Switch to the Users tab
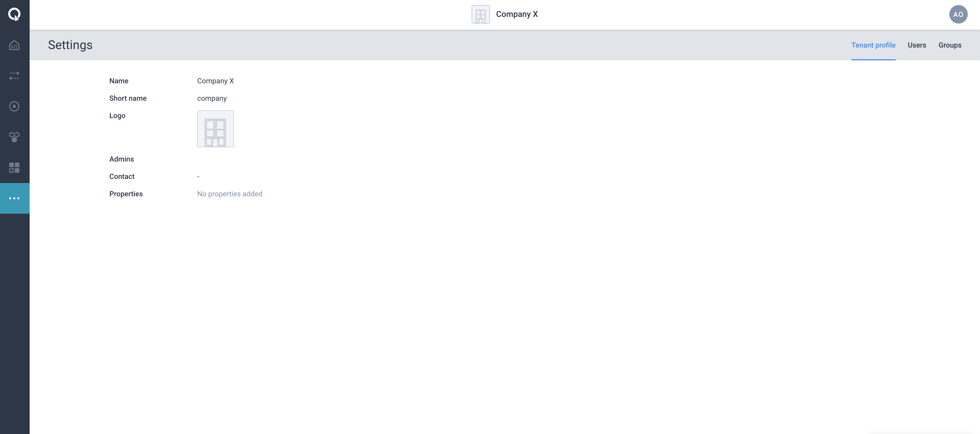The width and height of the screenshot is (980, 434). click(917, 44)
